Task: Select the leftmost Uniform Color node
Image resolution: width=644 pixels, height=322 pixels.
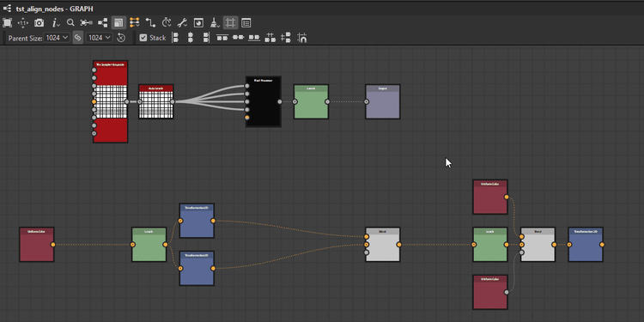Action: click(37, 245)
